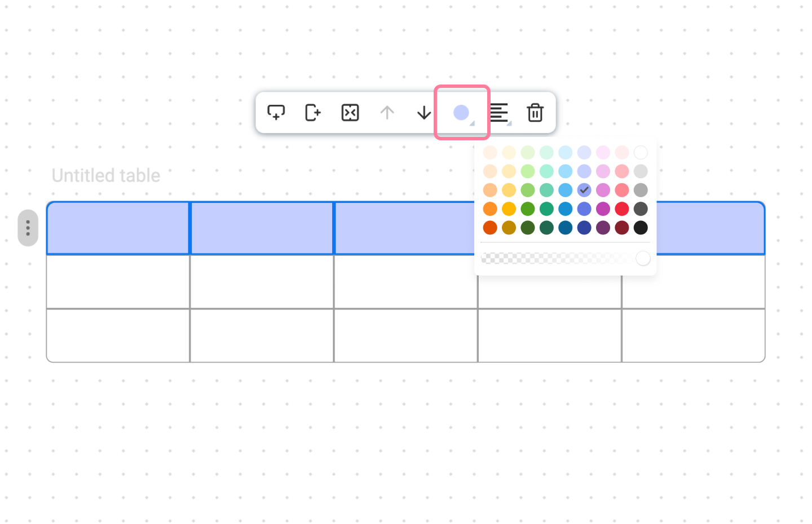Click the Untitled table title
This screenshot has height=524, width=812.
click(x=105, y=175)
